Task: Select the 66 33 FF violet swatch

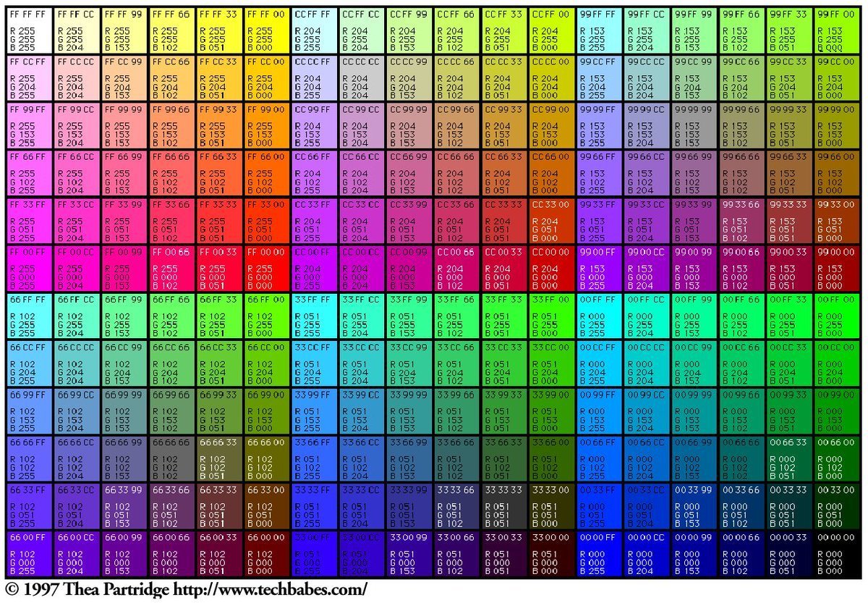Action: tap(29, 505)
